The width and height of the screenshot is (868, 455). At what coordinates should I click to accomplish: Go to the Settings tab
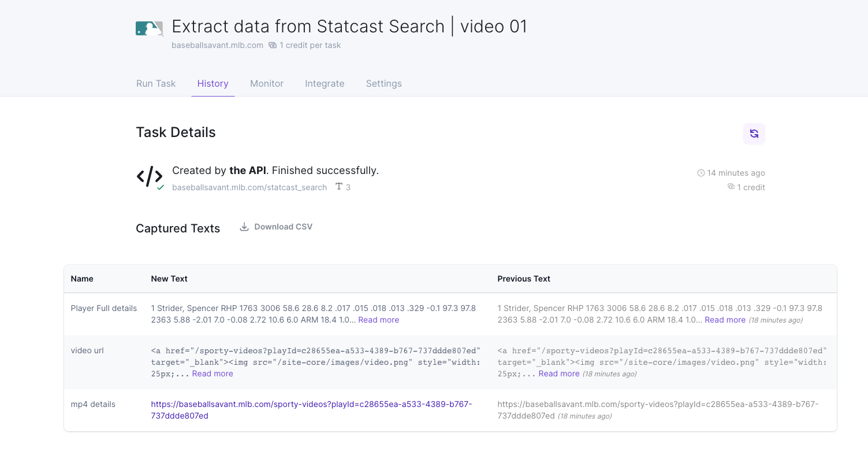[x=383, y=83]
